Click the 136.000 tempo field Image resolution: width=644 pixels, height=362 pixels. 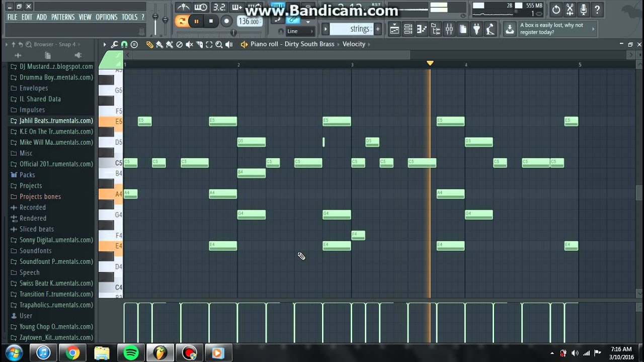click(250, 22)
